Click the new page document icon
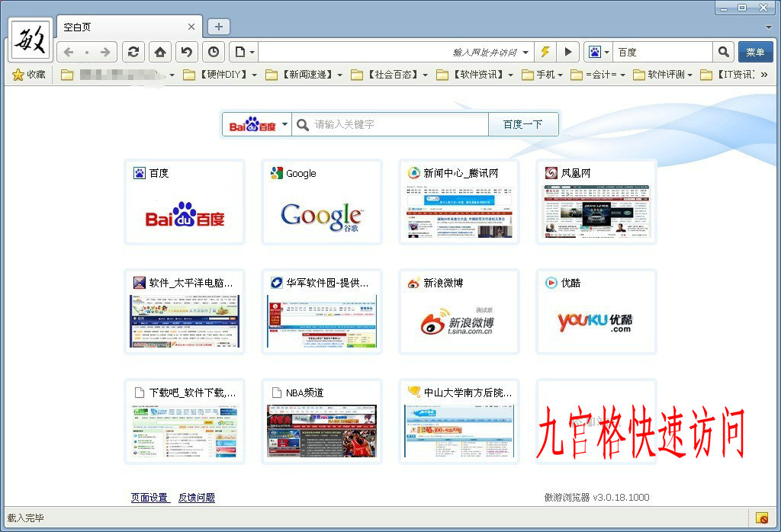781x532 pixels. coord(240,52)
